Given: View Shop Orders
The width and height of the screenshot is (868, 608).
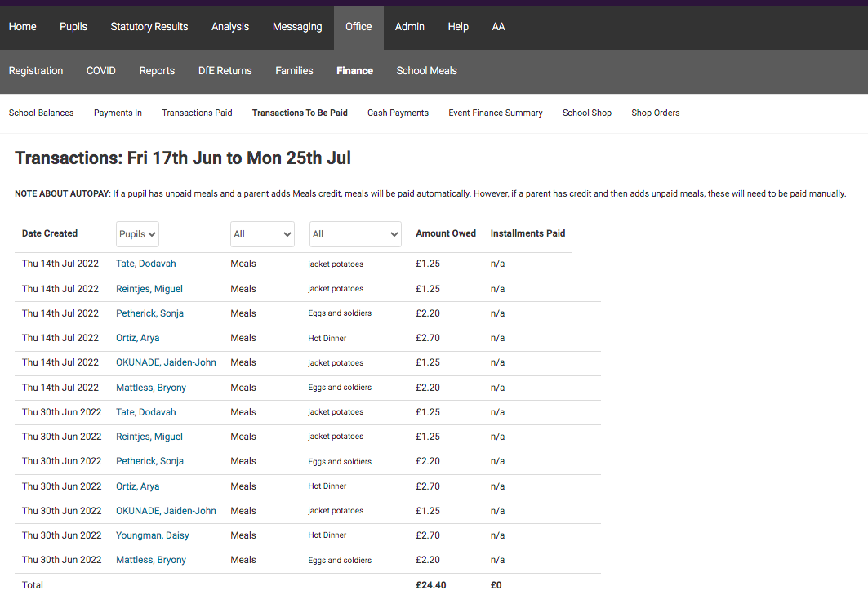Looking at the screenshot, I should click(x=655, y=113).
